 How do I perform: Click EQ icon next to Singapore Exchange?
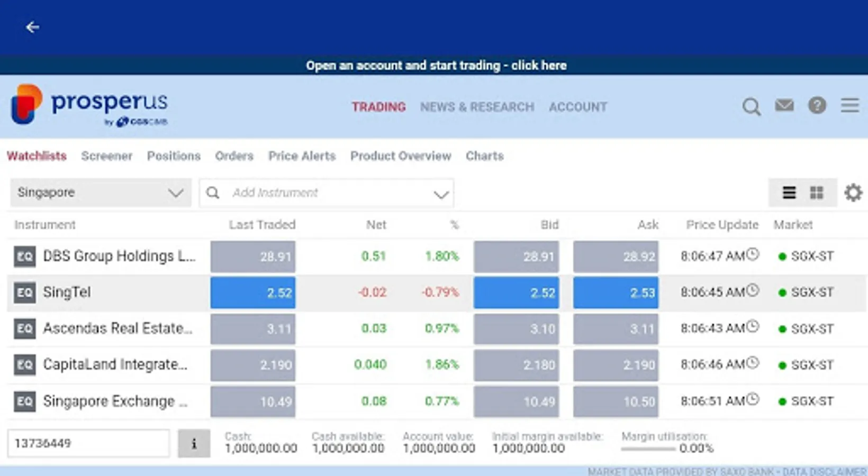(24, 401)
